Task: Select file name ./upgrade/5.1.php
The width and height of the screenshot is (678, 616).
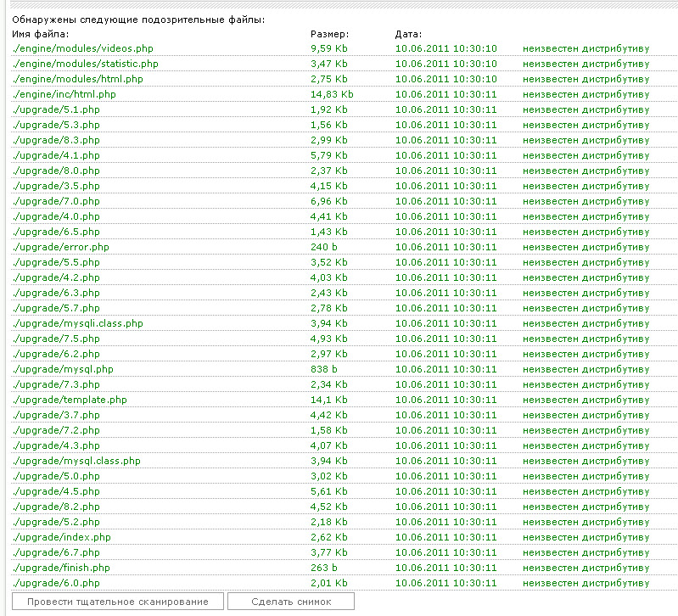Action: pyautogui.click(x=56, y=109)
